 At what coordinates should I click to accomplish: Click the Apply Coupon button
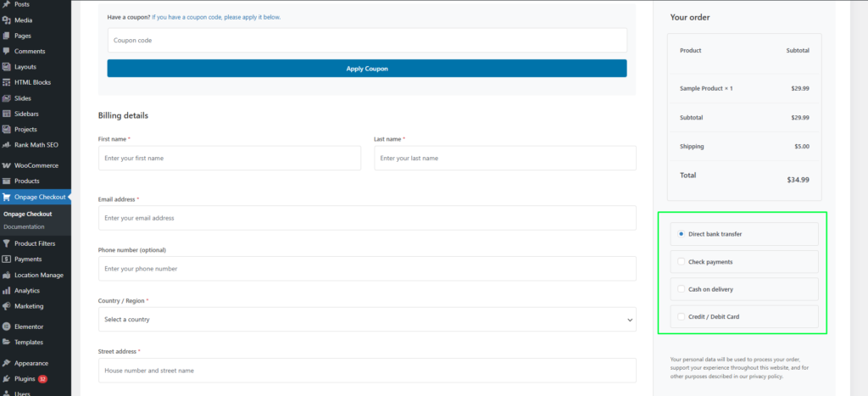[367, 69]
